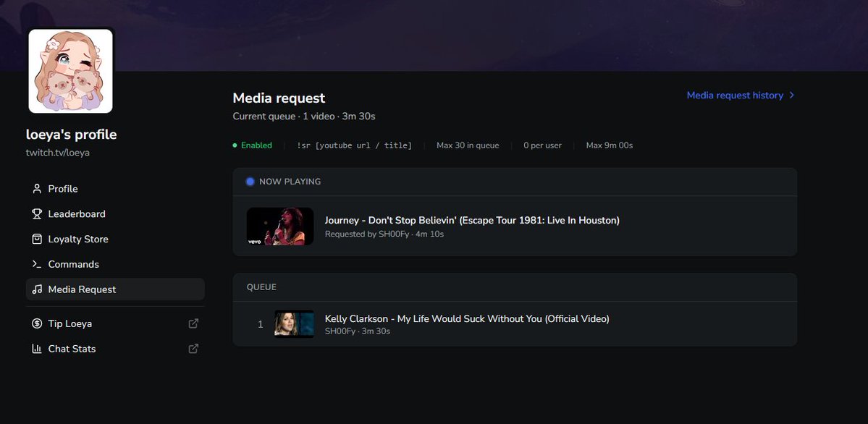Click the music note icon beside Media Request
868x424 pixels.
(x=37, y=289)
